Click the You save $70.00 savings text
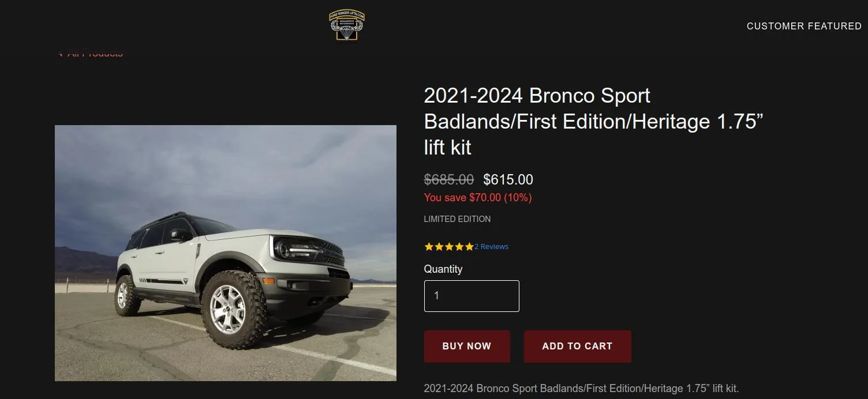Image resolution: width=868 pixels, height=399 pixels. coord(478,197)
